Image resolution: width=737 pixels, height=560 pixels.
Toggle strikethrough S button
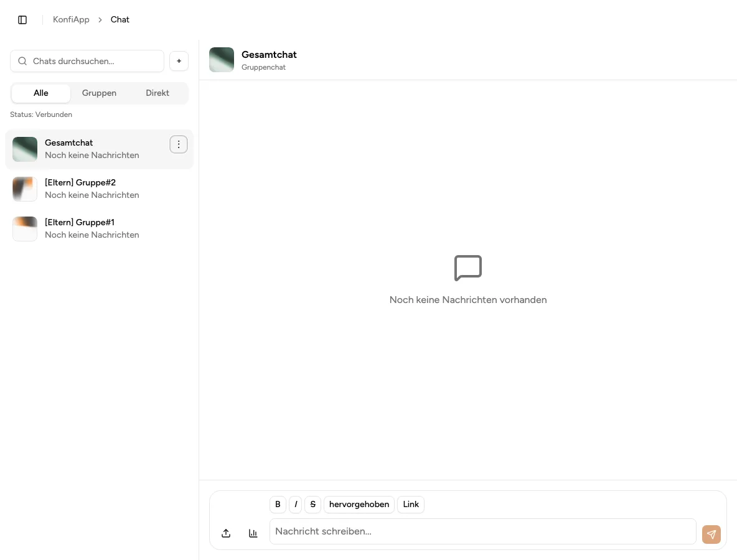tap(312, 504)
